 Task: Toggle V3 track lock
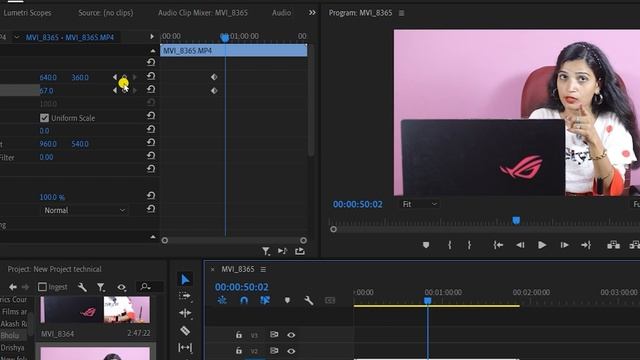(239, 335)
